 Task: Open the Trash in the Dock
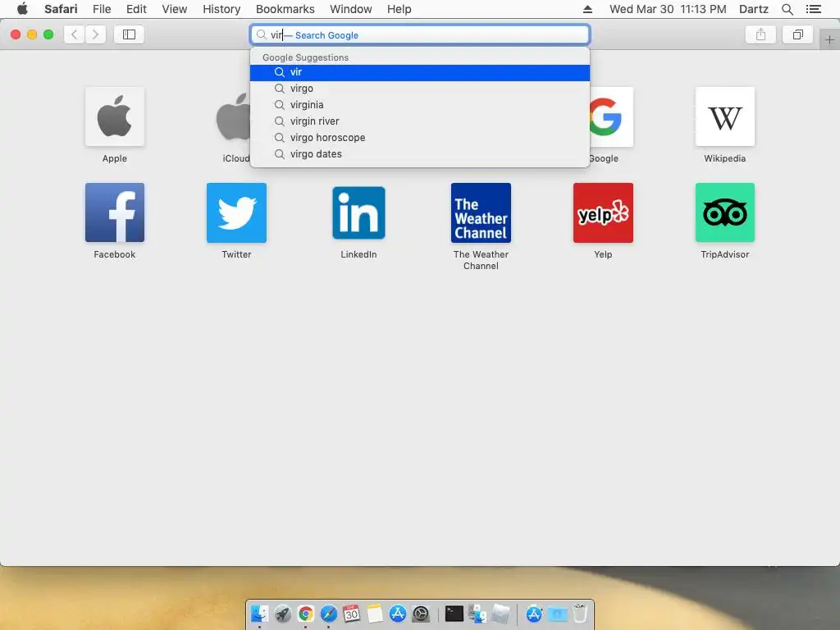(580, 614)
